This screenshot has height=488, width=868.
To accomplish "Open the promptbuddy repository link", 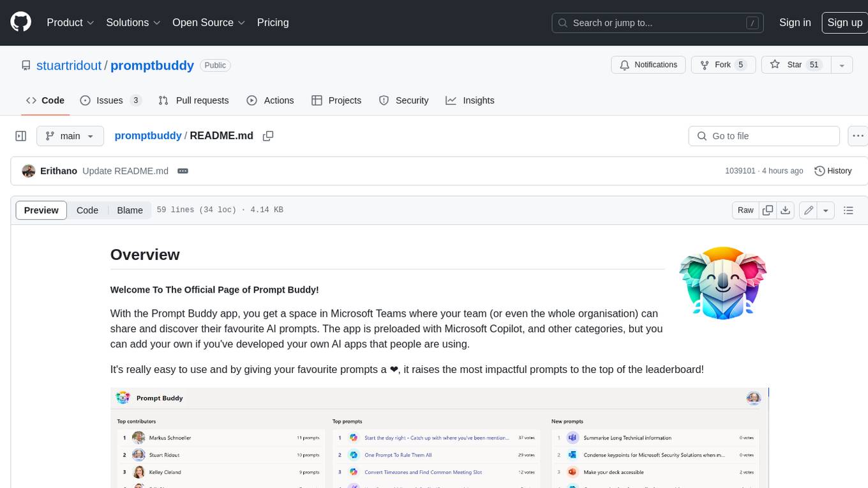I will point(152,65).
